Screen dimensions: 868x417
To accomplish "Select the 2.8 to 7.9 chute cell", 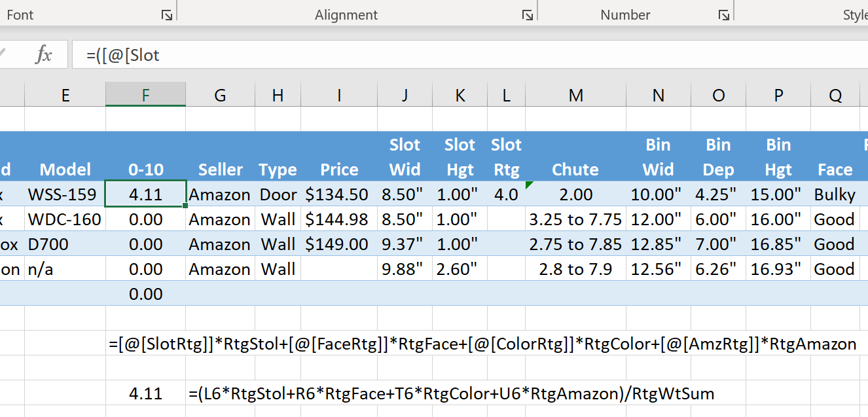I will (x=575, y=269).
